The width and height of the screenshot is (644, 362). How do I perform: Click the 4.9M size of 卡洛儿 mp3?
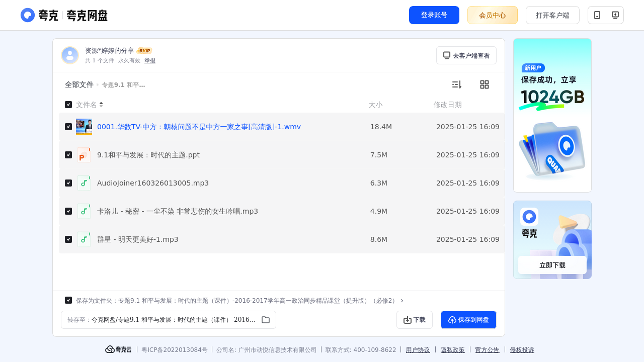[x=379, y=211]
